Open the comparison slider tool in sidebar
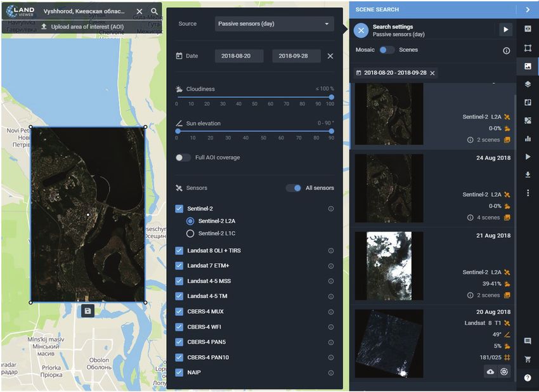539x392 pixels. click(528, 29)
